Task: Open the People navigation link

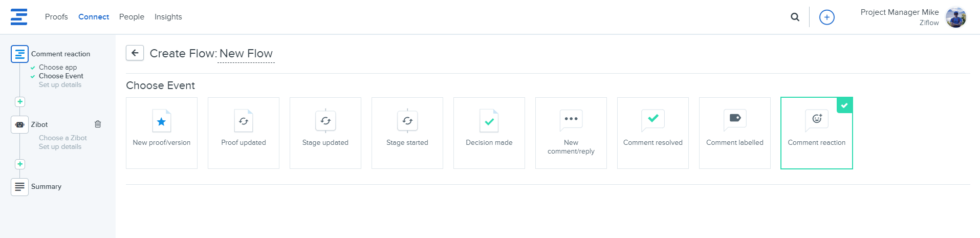Action: point(132,17)
